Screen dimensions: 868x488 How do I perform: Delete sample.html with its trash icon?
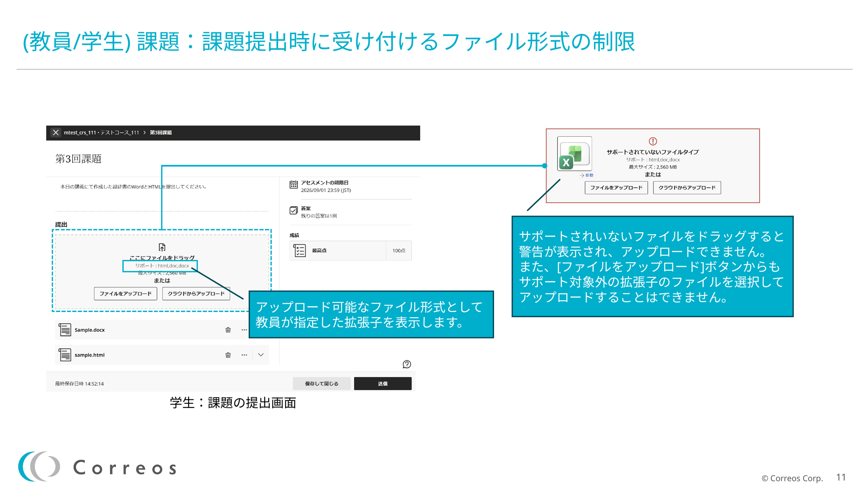coord(228,355)
